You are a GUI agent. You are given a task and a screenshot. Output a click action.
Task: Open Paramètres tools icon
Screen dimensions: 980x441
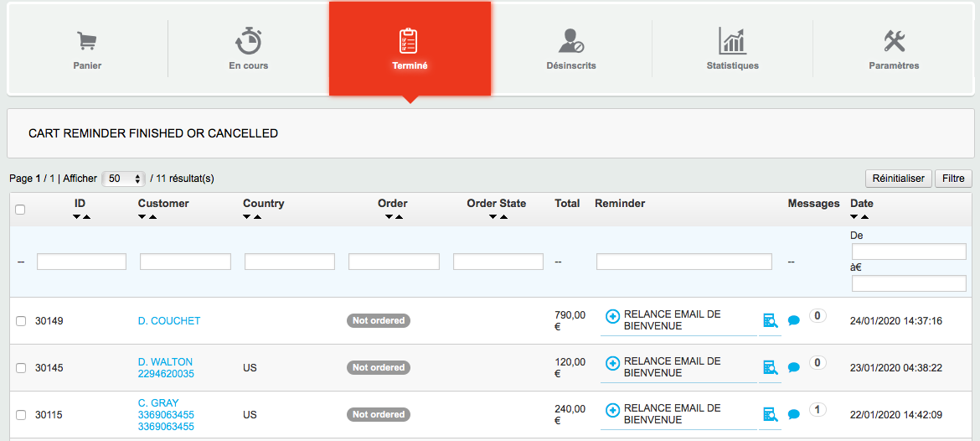tap(895, 41)
